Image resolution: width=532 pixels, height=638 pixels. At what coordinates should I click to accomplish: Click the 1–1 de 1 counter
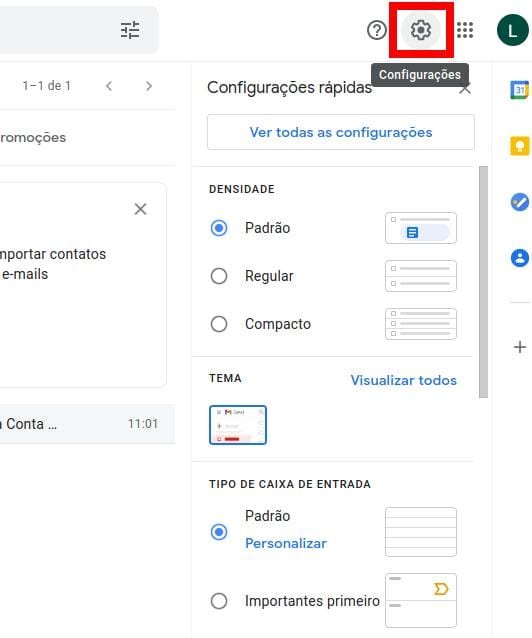(46, 86)
